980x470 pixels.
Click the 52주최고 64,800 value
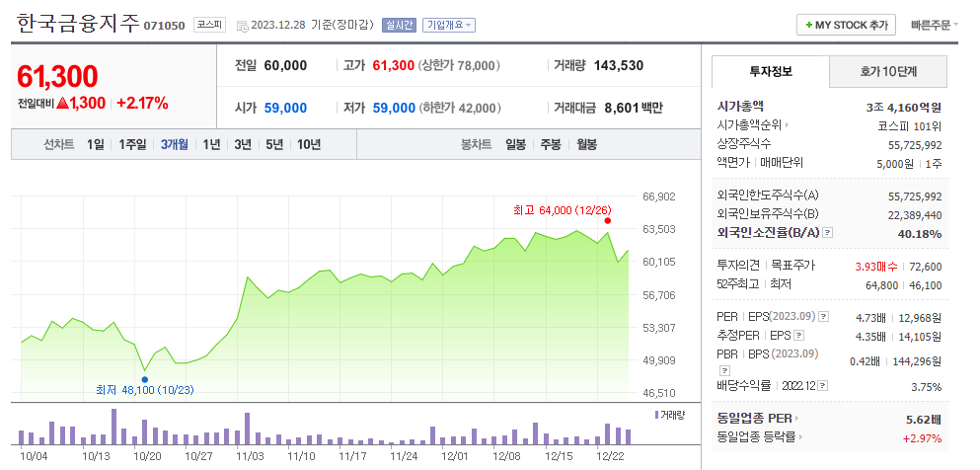click(x=882, y=285)
